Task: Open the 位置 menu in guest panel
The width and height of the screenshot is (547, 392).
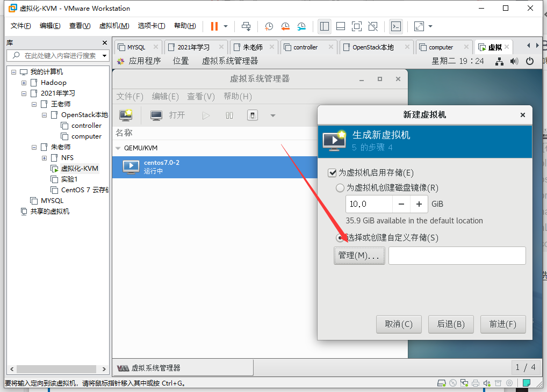Action: coord(181,61)
